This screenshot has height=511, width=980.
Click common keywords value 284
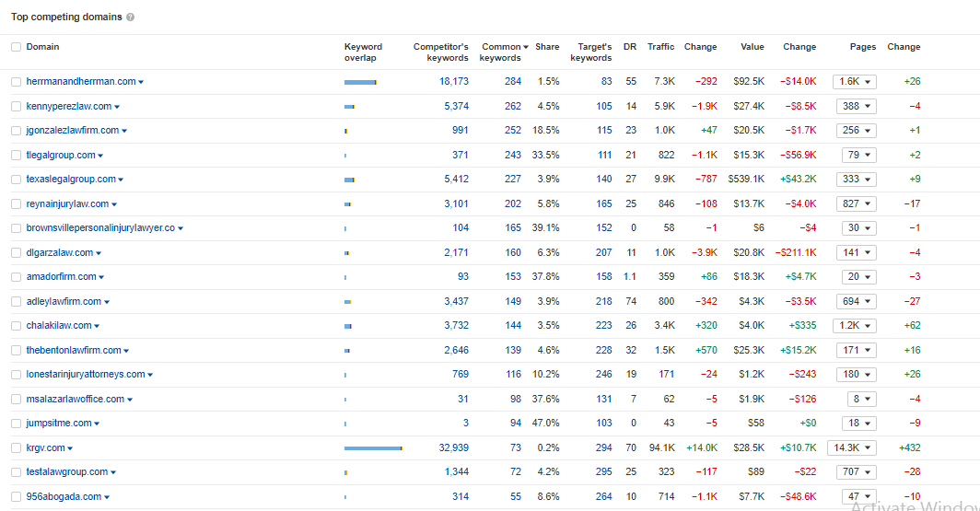513,81
